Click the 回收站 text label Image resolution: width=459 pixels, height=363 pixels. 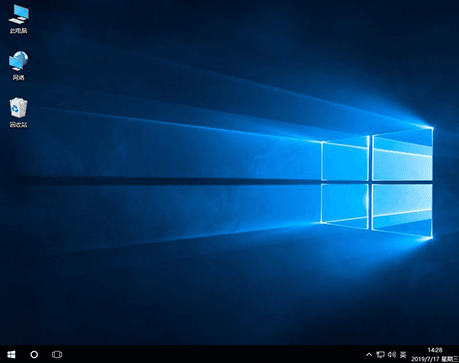18,125
